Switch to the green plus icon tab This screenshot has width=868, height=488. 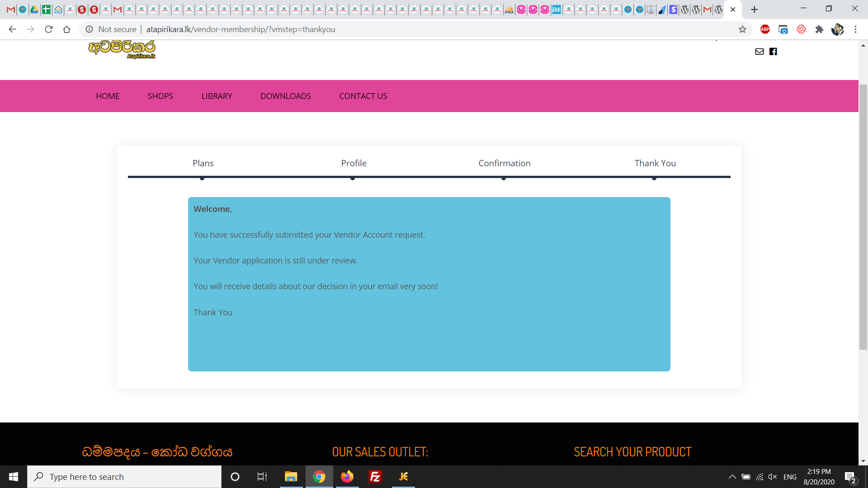point(46,9)
